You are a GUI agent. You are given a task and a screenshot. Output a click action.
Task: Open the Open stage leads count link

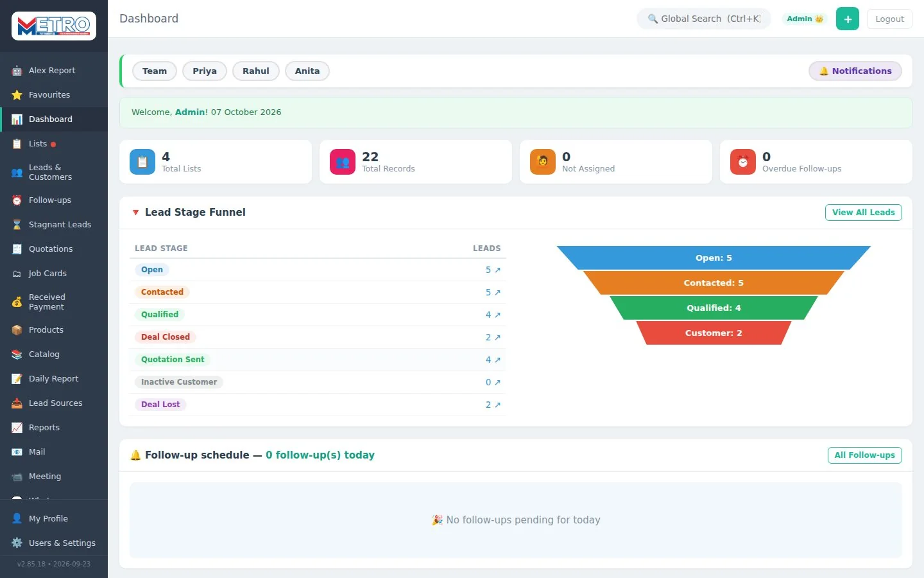pyautogui.click(x=493, y=270)
